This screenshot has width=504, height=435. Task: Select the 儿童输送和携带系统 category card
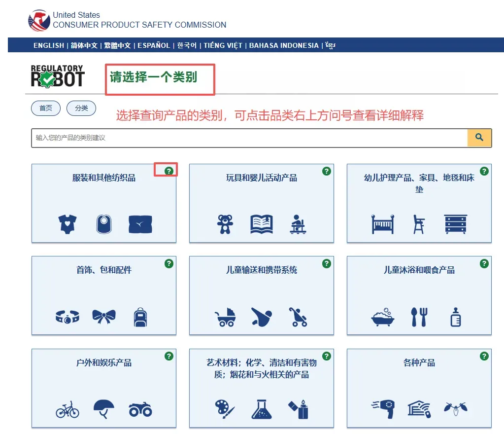click(261, 295)
